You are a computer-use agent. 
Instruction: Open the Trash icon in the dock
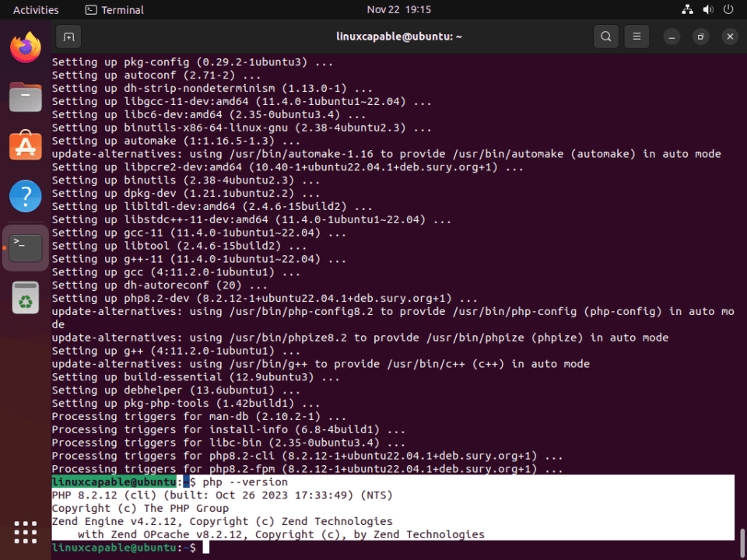pos(25,296)
